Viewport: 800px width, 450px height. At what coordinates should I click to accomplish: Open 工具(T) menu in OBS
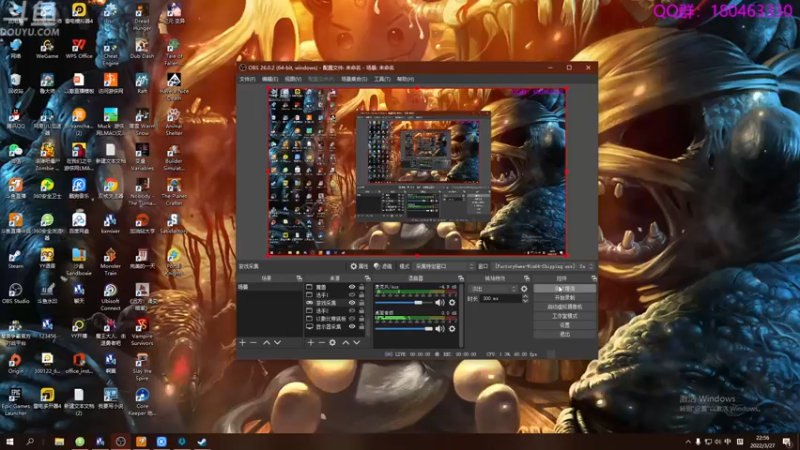(382, 79)
